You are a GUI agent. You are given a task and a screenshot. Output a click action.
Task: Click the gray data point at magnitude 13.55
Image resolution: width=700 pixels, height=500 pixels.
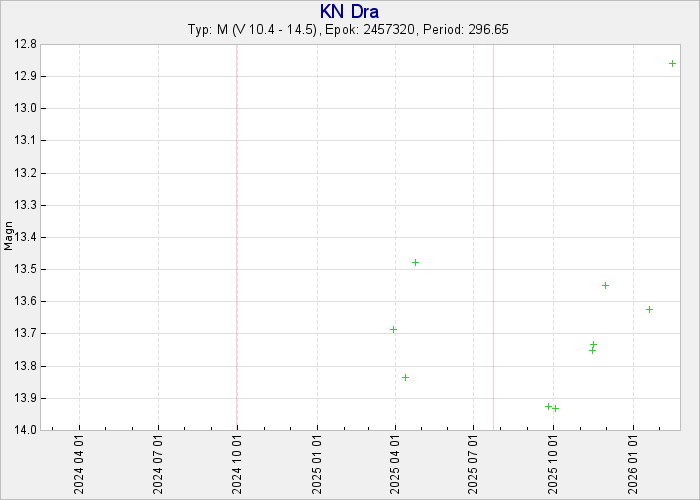[605, 285]
